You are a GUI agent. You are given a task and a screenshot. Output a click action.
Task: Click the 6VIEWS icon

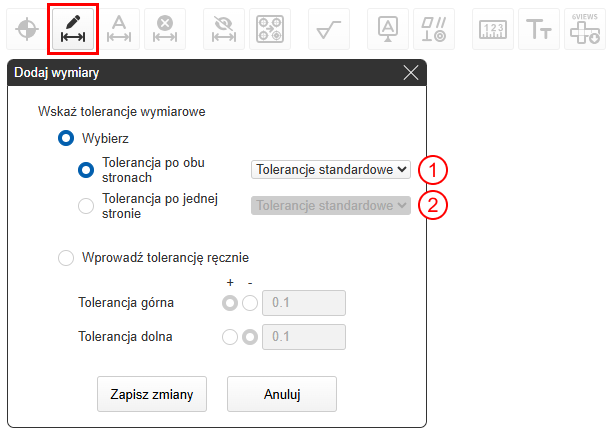point(584,28)
